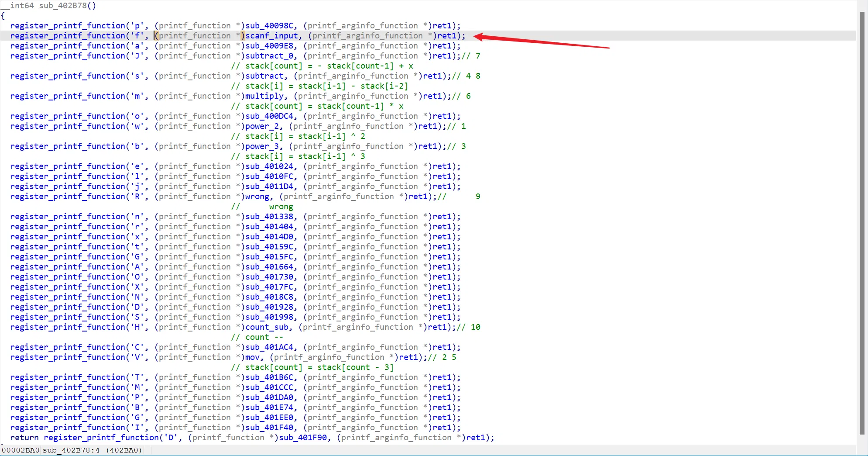Click sub_401338 in the 'n' line
Screen dimensions: 868x456
tap(269, 217)
